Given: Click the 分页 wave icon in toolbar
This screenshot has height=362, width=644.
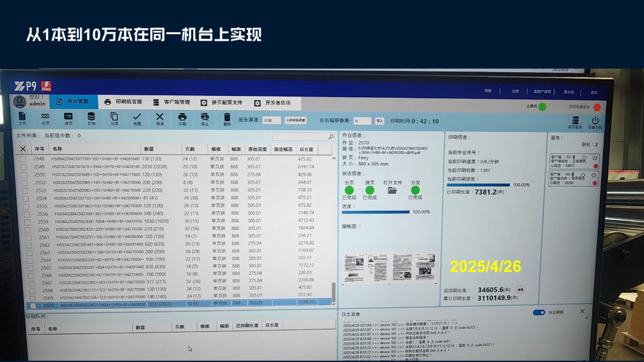Looking at the screenshot, I should click(x=45, y=119).
